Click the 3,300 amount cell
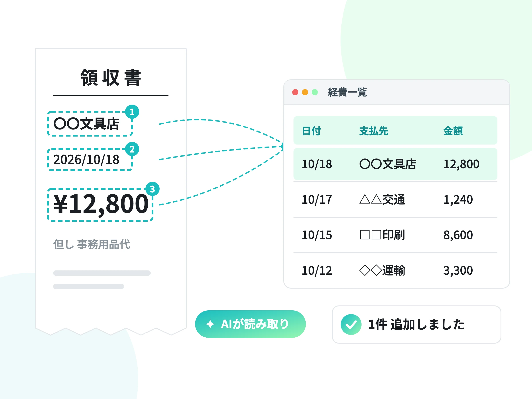 pos(458,271)
